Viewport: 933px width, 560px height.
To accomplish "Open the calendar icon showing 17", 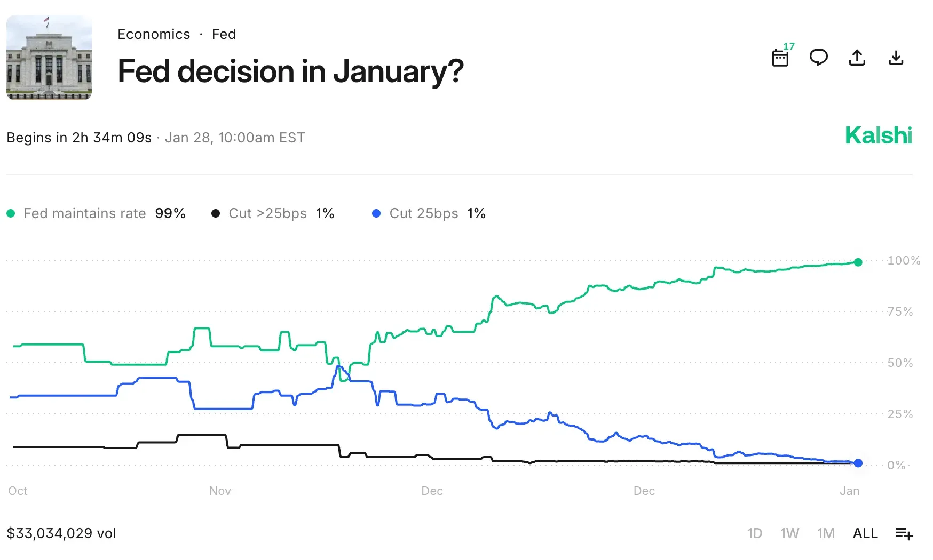I will coord(781,58).
